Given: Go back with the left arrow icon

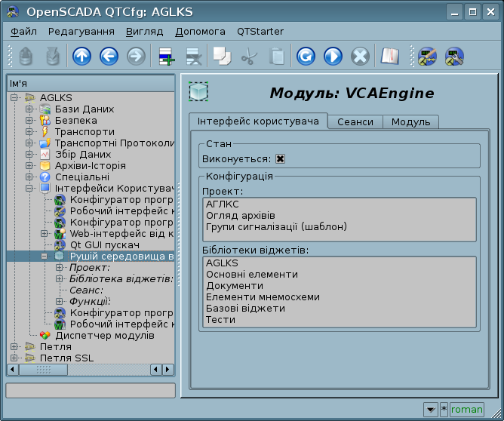Looking at the screenshot, I should coord(109,57).
